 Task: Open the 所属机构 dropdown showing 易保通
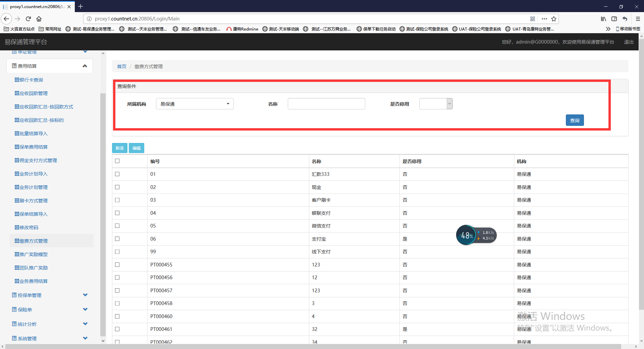tap(195, 104)
